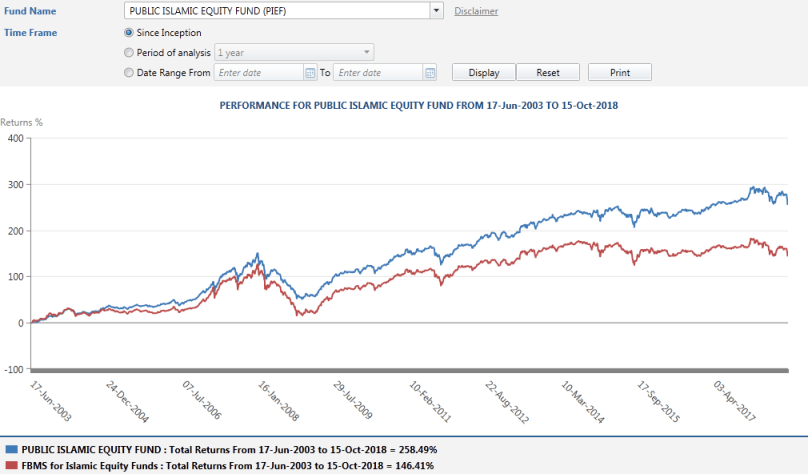The image size is (808, 474).
Task: Click the 16-Jan-2008 x-axis date label
Action: [x=273, y=402]
